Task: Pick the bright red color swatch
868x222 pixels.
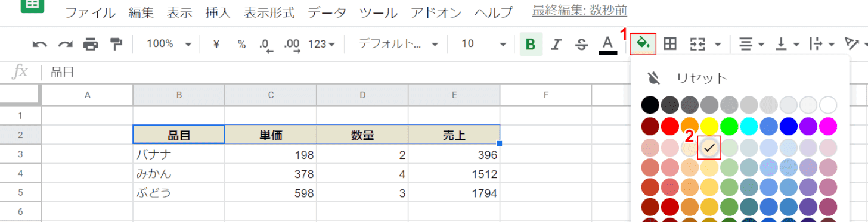Action: point(670,126)
